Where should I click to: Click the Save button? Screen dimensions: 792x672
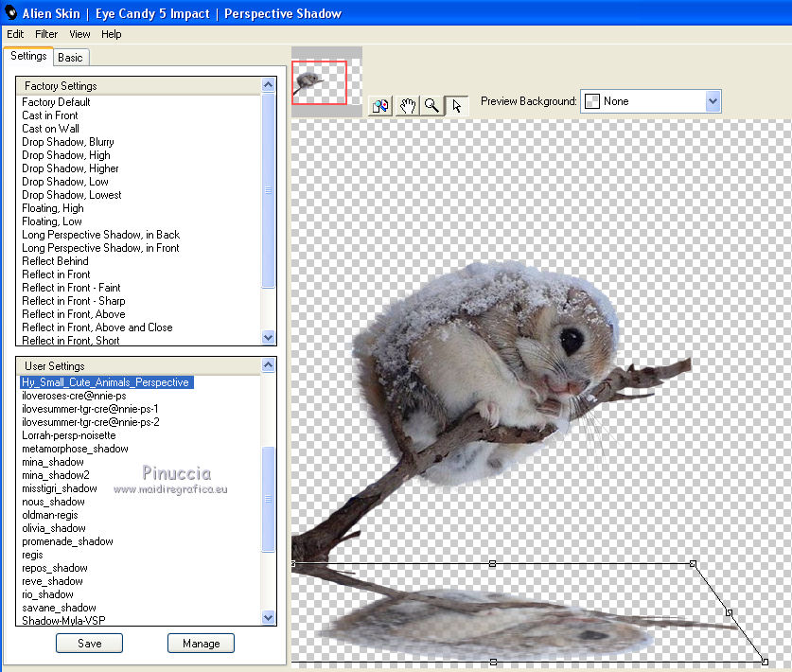point(89,644)
